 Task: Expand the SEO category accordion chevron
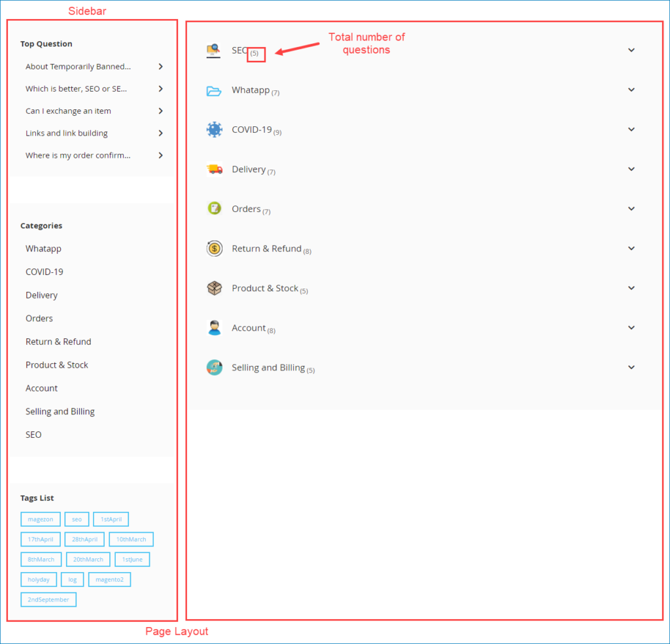[631, 50]
